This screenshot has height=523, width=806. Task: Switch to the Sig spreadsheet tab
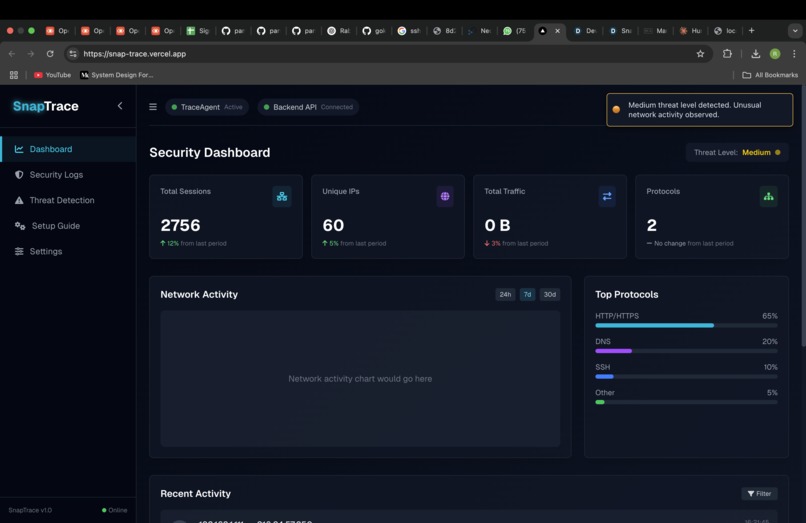point(198,31)
